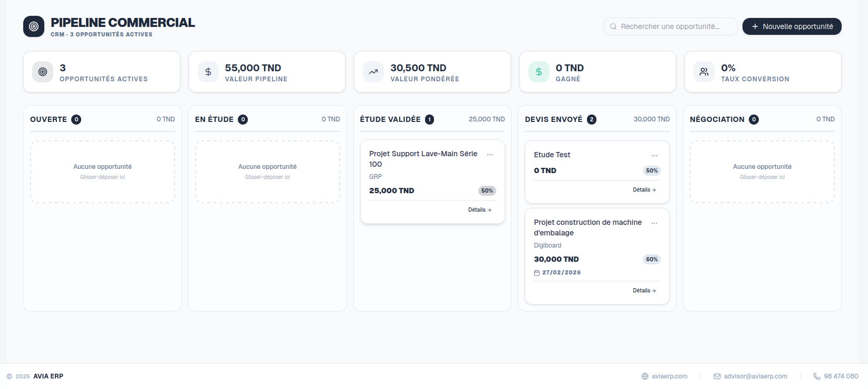Click the calendar icon beside 27/02/2026
The width and height of the screenshot is (868, 389).
537,272
